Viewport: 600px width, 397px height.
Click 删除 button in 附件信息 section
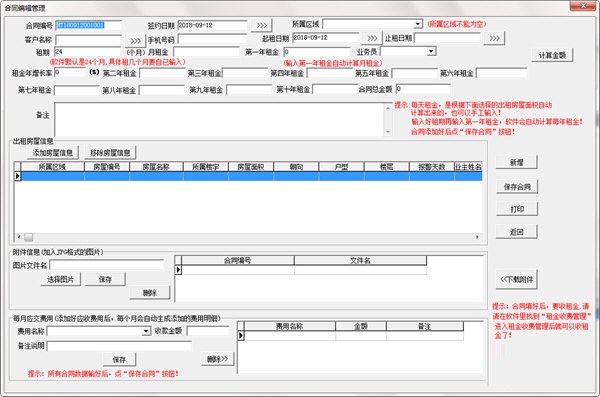point(150,293)
